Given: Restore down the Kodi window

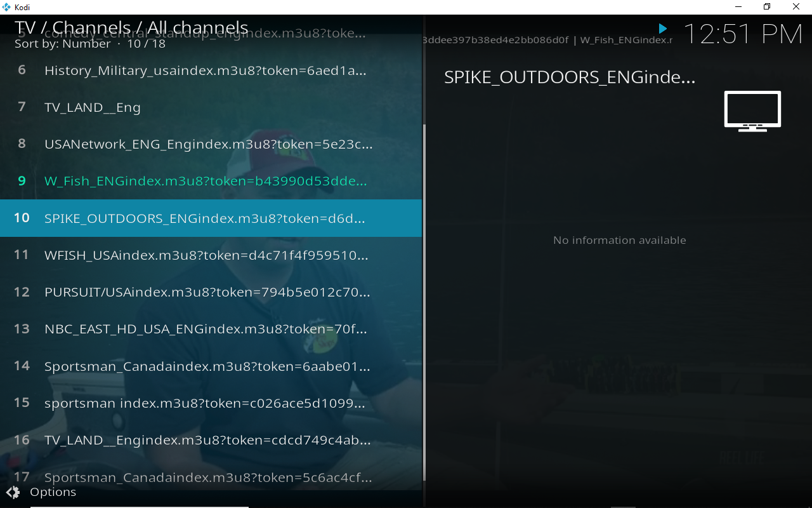Looking at the screenshot, I should pos(767,7).
